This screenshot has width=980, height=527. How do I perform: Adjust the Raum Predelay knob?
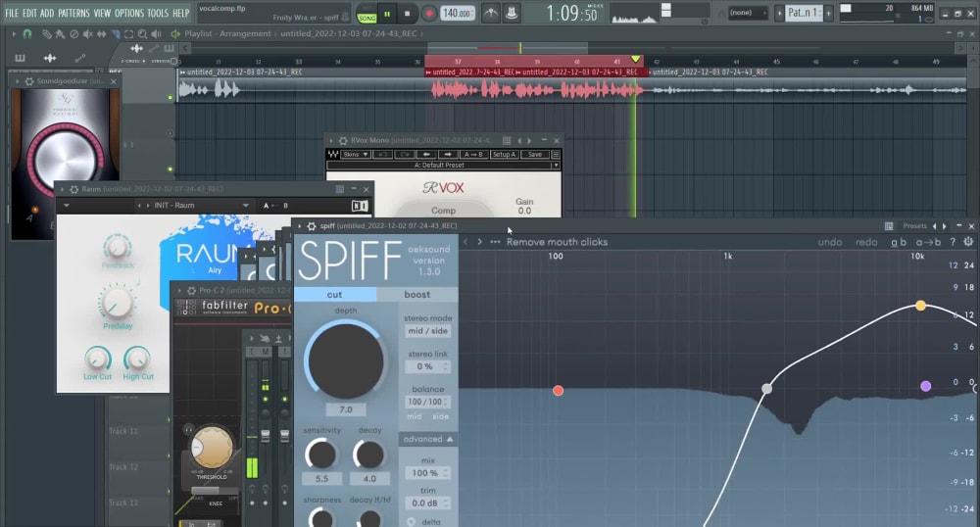point(117,303)
